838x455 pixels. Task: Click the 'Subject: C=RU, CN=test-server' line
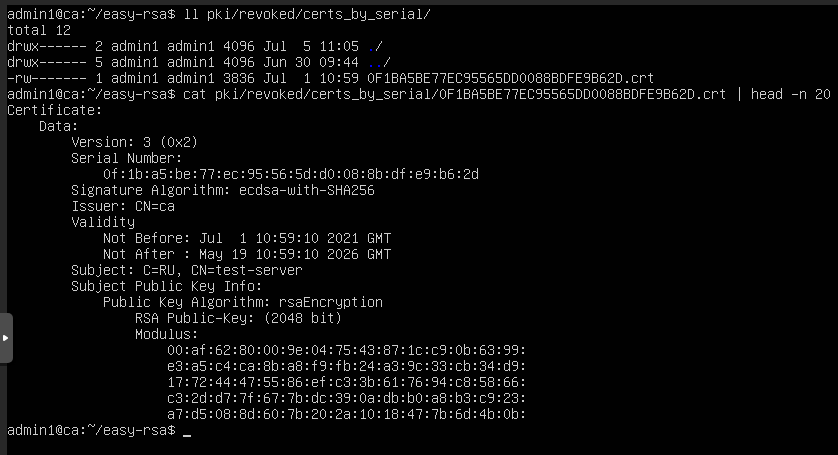187,271
